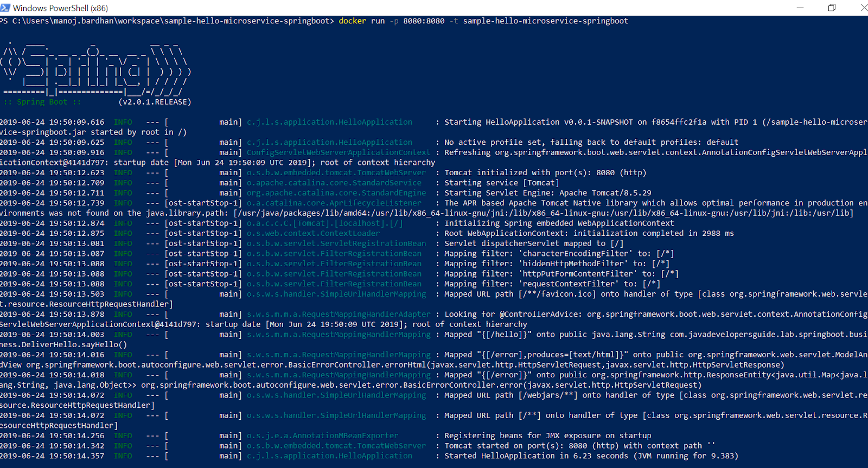Screen dimensions: 868x468
Task: Click the 'o.s.j.e.a.AnnotationMBeanExporter' logger name
Action: [323, 436]
